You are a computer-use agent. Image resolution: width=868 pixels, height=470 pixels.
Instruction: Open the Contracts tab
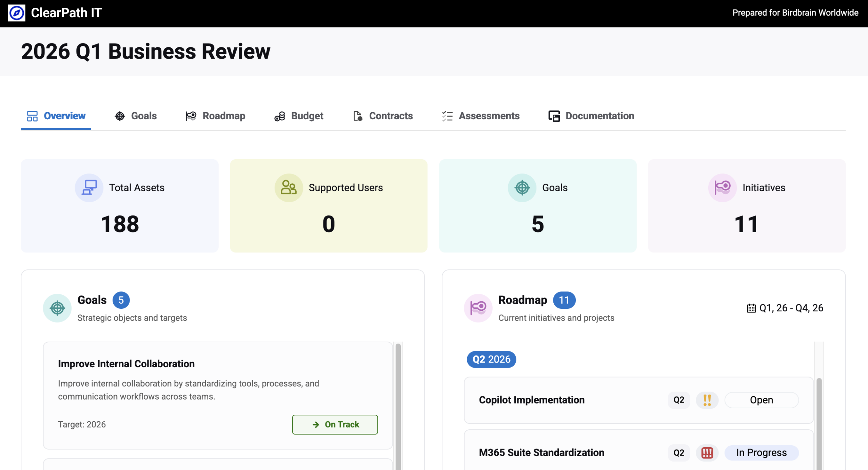(x=383, y=116)
